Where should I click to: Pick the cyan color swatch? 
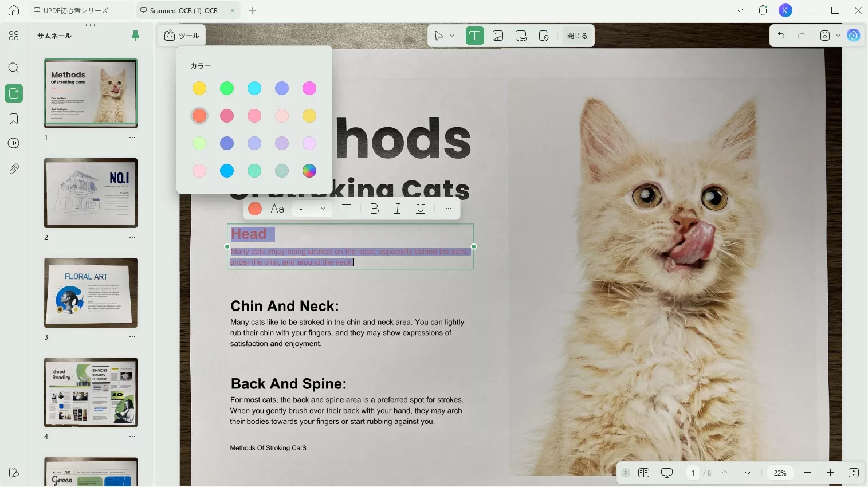click(x=254, y=88)
